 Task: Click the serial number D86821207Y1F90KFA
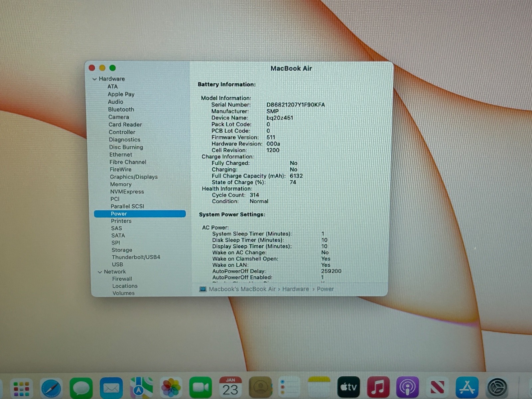pos(296,105)
